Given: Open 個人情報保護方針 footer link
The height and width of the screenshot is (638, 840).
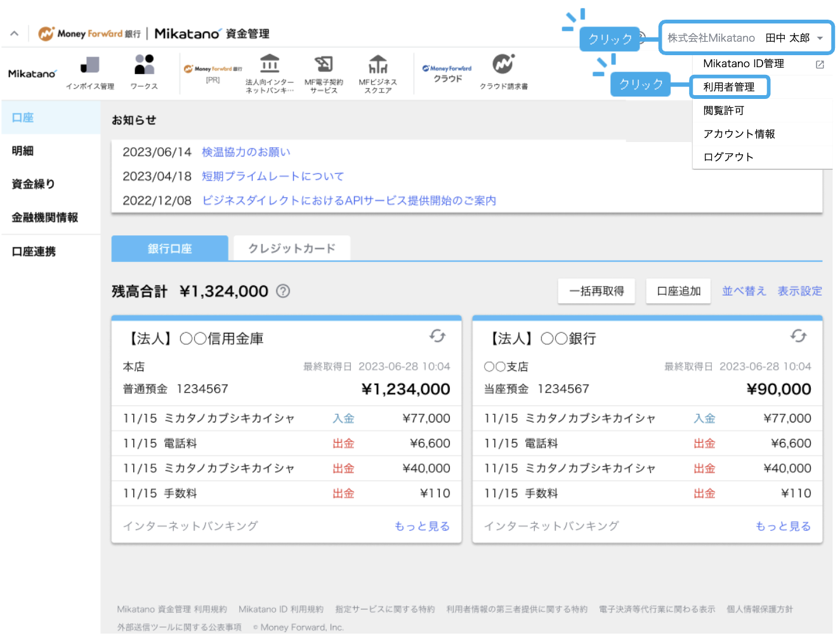Looking at the screenshot, I should [759, 609].
